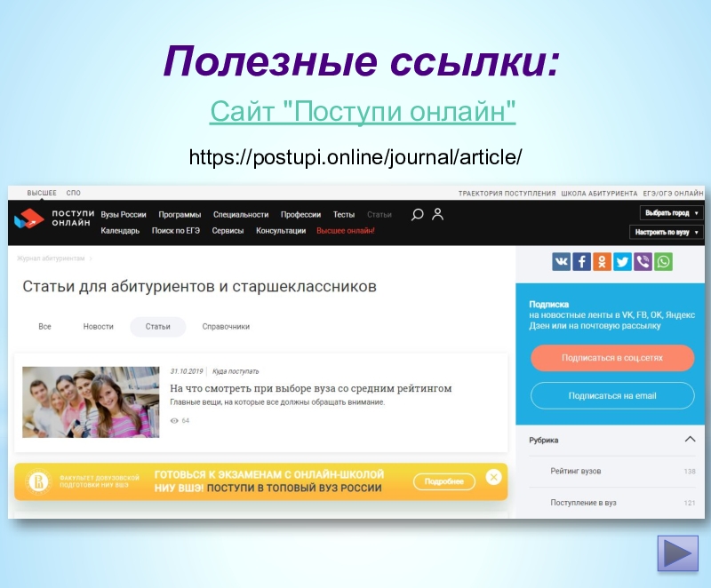
Task: Open Сайт "Поступи онлайн" hyperlink
Action: point(363,111)
